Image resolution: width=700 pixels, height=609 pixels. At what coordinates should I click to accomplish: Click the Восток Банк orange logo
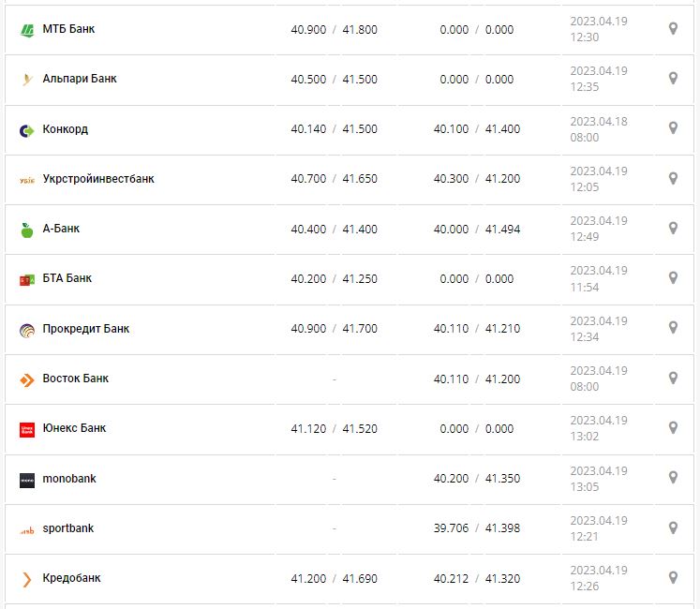(x=26, y=379)
